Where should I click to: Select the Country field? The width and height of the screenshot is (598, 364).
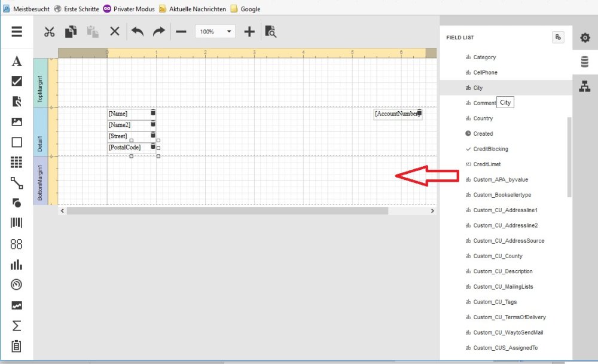pos(506,118)
